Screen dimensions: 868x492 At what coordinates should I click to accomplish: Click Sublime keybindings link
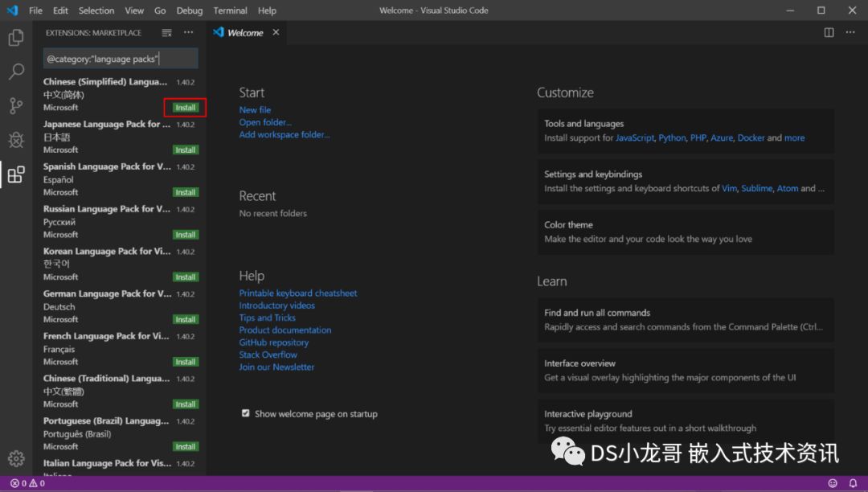pyautogui.click(x=757, y=189)
